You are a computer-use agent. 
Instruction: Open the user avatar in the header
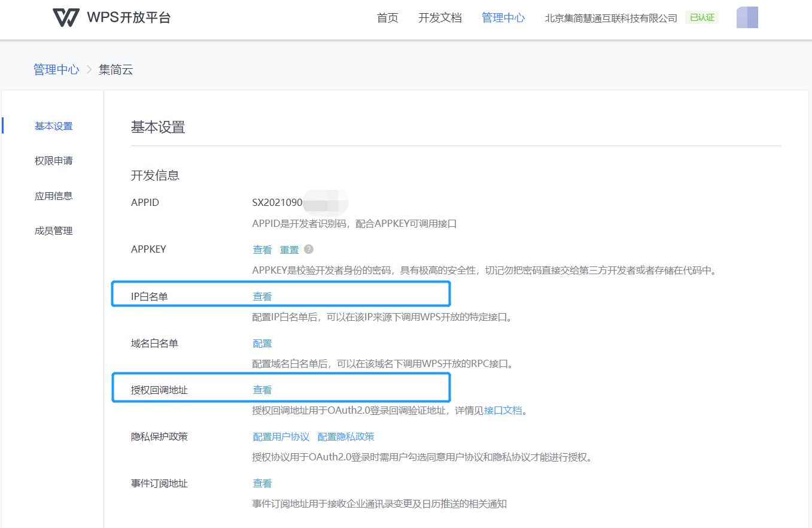[747, 17]
